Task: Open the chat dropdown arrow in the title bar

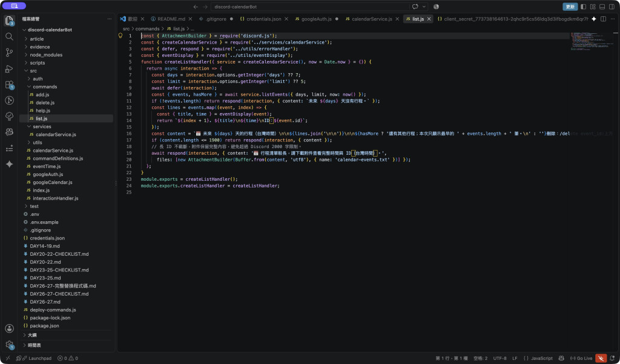Action: [424, 7]
